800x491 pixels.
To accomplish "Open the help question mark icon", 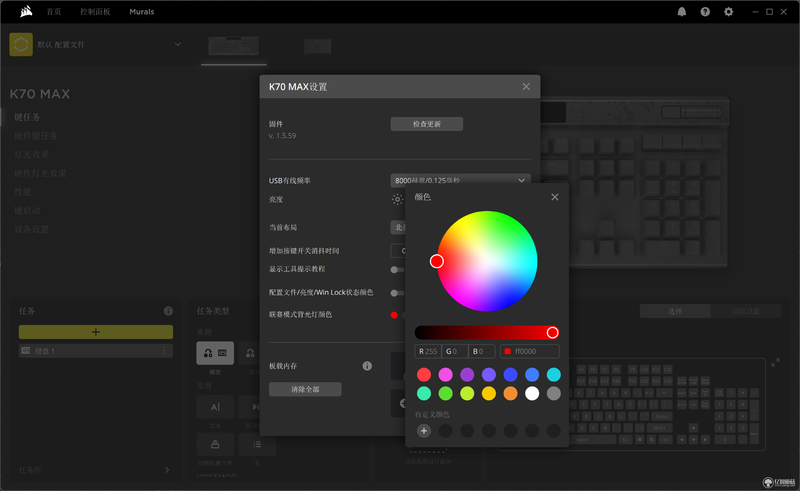I will pyautogui.click(x=705, y=12).
